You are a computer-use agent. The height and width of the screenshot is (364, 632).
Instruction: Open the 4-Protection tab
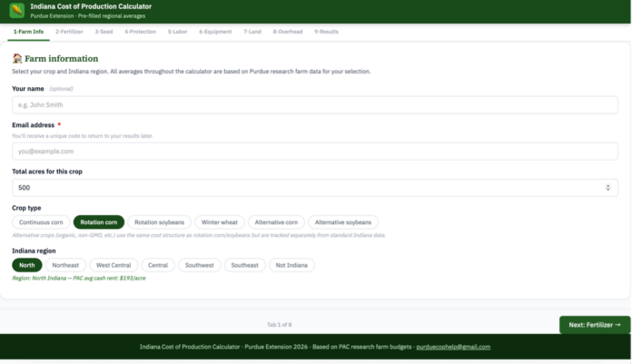(140, 32)
